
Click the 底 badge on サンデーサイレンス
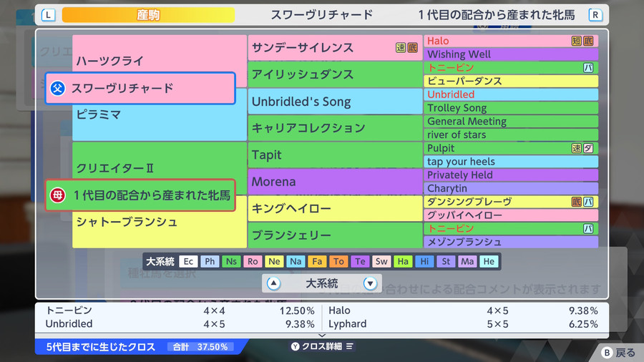click(412, 48)
